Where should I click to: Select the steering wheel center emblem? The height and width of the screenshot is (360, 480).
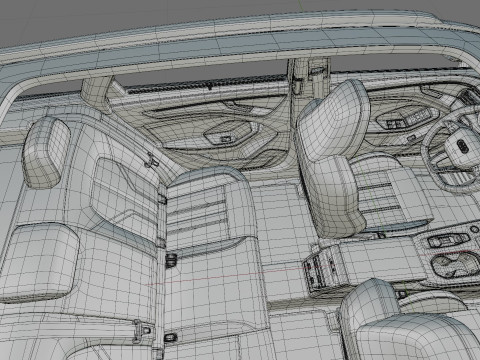pyautogui.click(x=462, y=146)
